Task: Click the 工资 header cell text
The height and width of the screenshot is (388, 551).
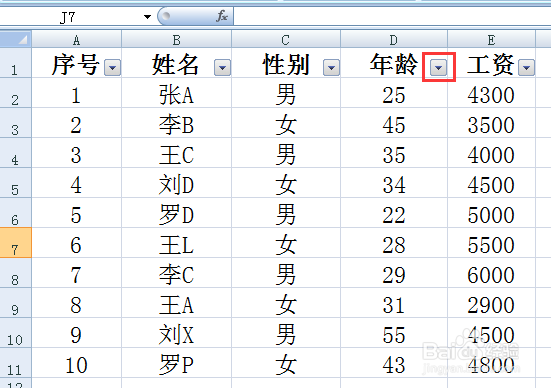Action: (491, 65)
